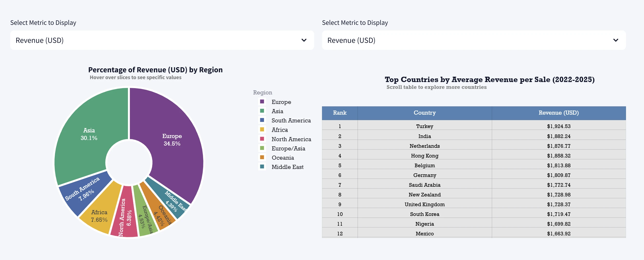Toggle the South America legend entry
Viewport: 644px width, 260px height.
point(291,120)
